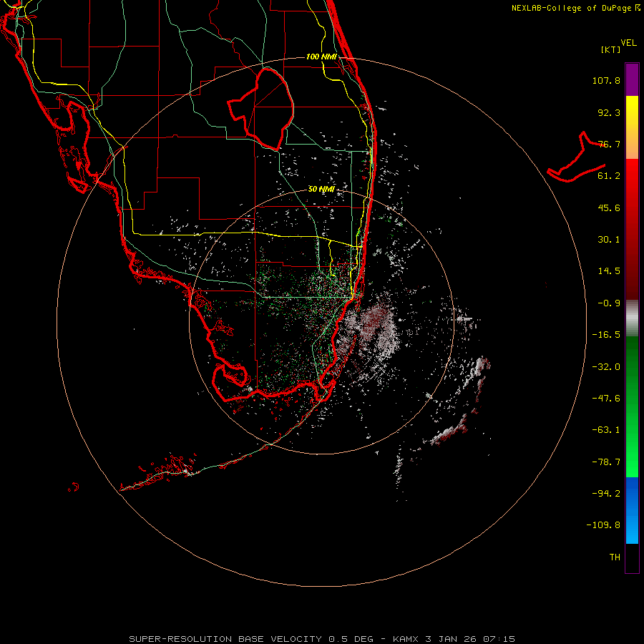The width and height of the screenshot is (644, 644).
Task: Pick the gray near-zero color bar segment
Action: tap(632, 318)
